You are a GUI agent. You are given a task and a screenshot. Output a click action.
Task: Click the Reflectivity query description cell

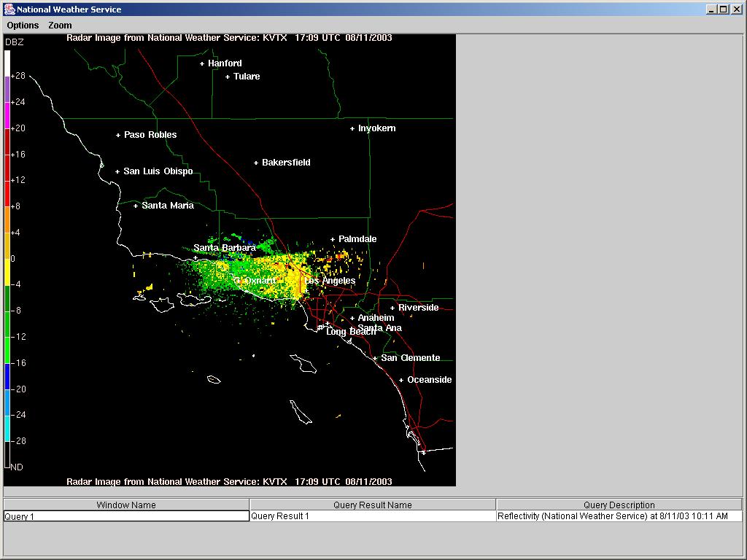click(x=619, y=516)
